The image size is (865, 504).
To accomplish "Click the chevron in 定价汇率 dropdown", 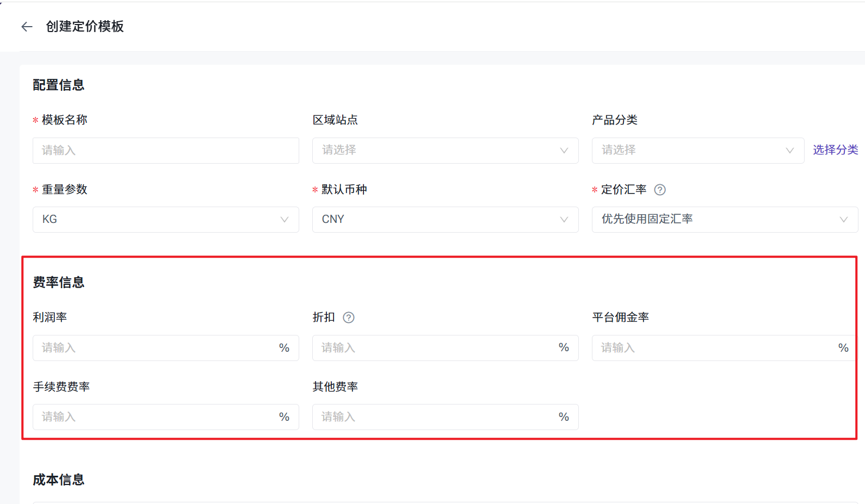I will coord(844,220).
